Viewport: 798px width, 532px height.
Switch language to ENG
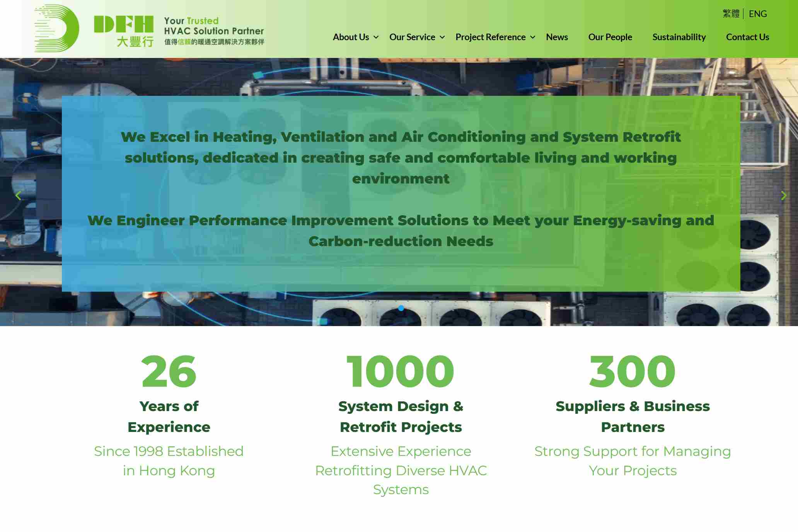(757, 14)
